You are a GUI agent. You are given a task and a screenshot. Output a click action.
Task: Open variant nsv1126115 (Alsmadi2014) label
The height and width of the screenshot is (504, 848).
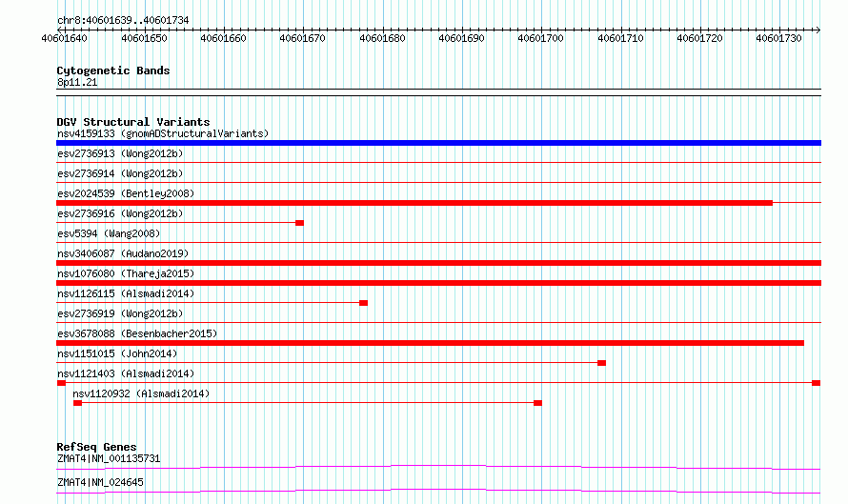point(126,293)
